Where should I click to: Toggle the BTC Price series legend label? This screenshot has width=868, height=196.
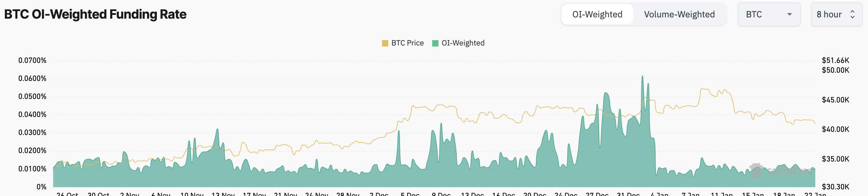(407, 43)
